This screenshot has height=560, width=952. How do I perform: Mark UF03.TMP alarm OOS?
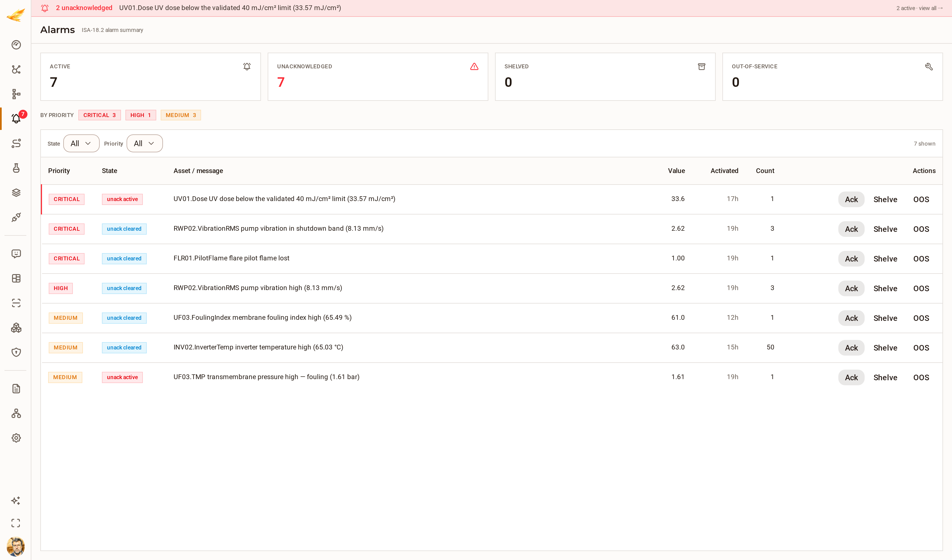pos(921,377)
